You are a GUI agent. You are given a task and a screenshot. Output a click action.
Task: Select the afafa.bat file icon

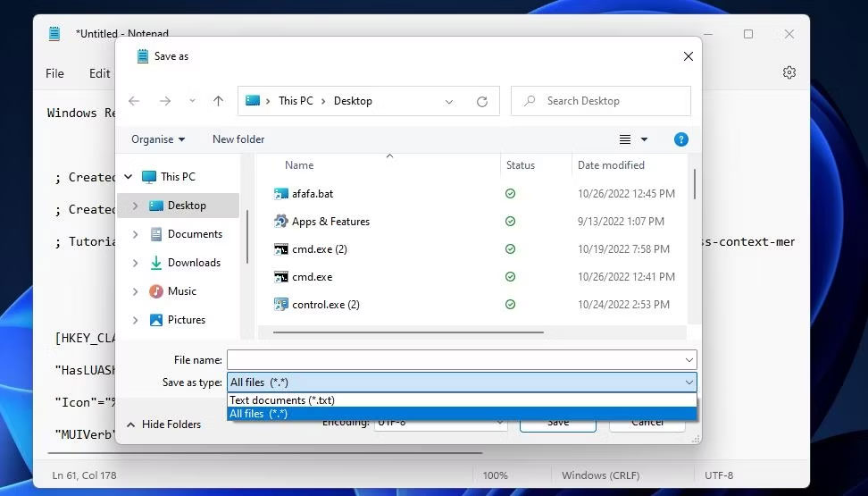coord(281,193)
